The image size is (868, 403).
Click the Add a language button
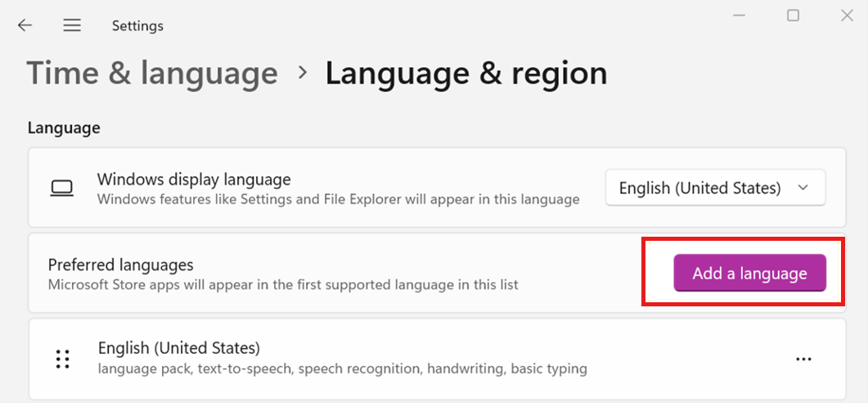pos(749,273)
